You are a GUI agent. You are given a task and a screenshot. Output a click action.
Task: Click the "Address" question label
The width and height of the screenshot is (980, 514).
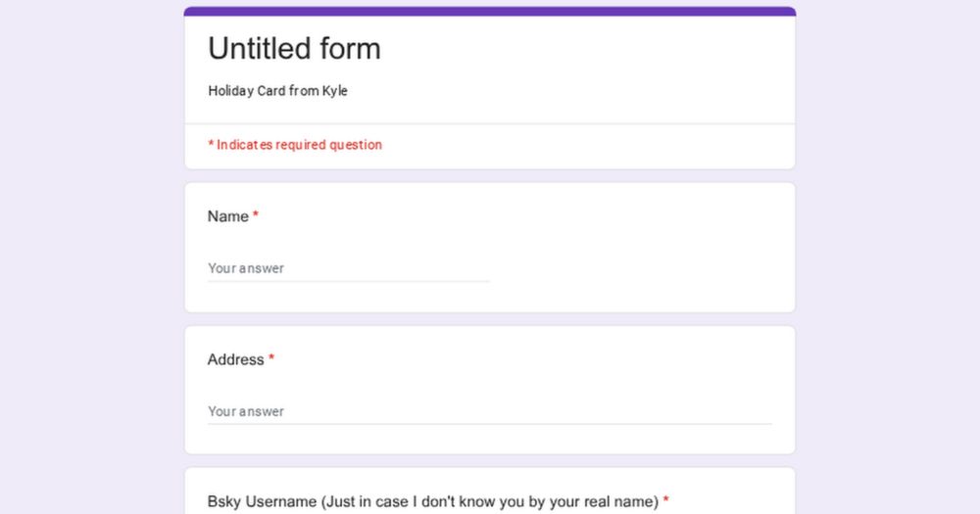point(235,359)
